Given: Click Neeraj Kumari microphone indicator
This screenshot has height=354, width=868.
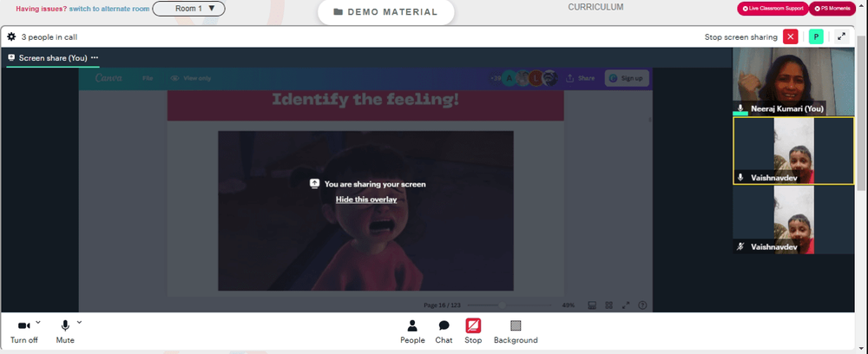Looking at the screenshot, I should pyautogui.click(x=740, y=108).
